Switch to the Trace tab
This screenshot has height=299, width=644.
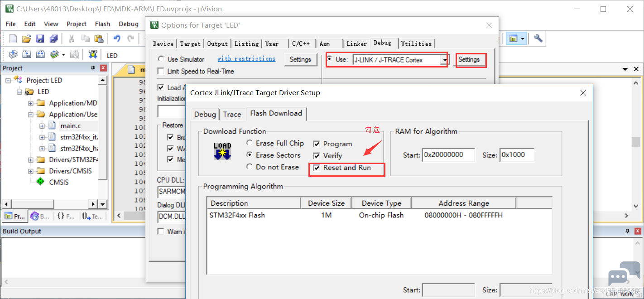tap(232, 114)
